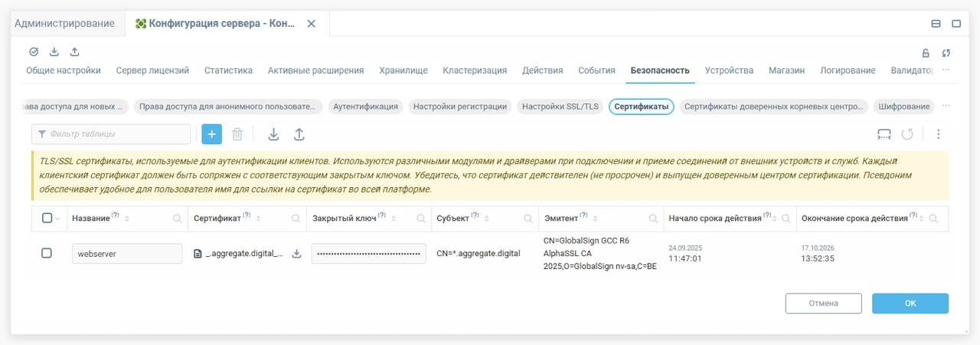Image resolution: width=980 pixels, height=345 pixels.
Task: Sort table by Название column arrows
Action: 127,219
